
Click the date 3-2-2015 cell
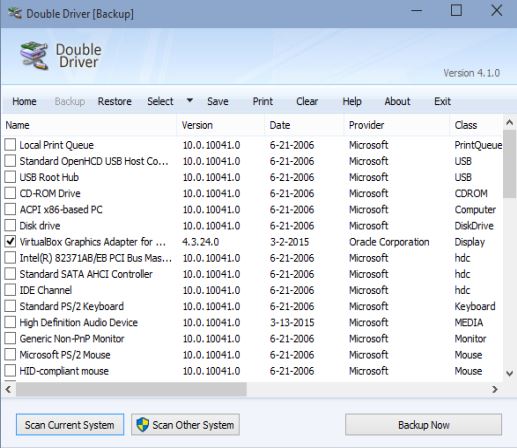289,242
